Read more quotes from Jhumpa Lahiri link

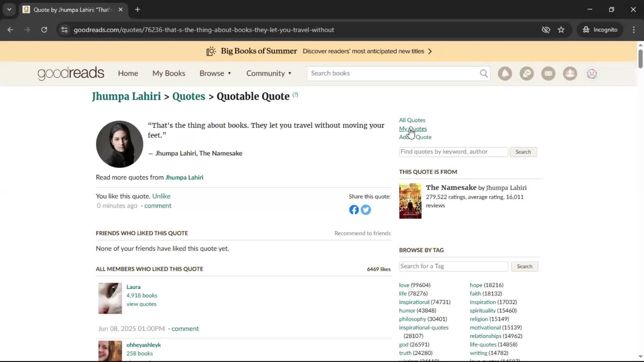click(x=184, y=177)
